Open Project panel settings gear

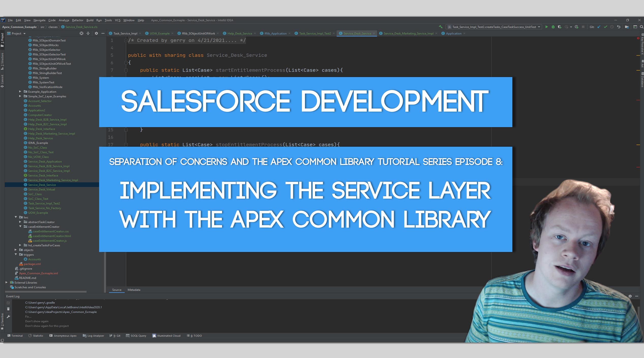click(x=96, y=34)
